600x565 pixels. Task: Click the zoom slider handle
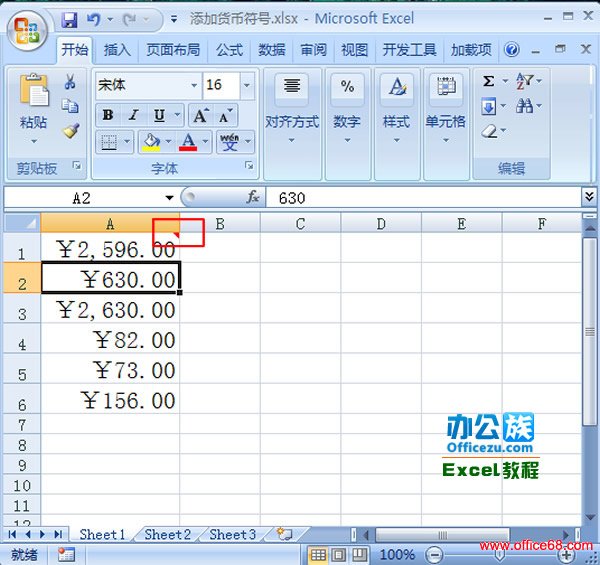point(500,555)
